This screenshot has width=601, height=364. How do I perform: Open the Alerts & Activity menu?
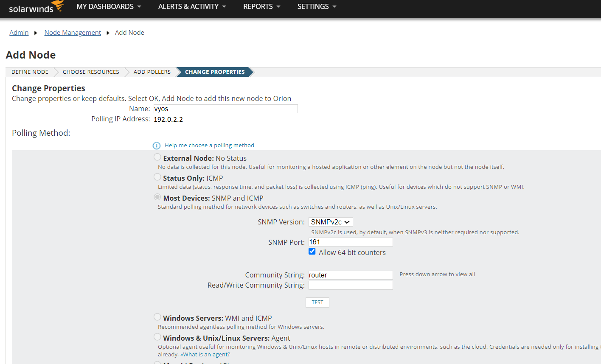tap(192, 7)
